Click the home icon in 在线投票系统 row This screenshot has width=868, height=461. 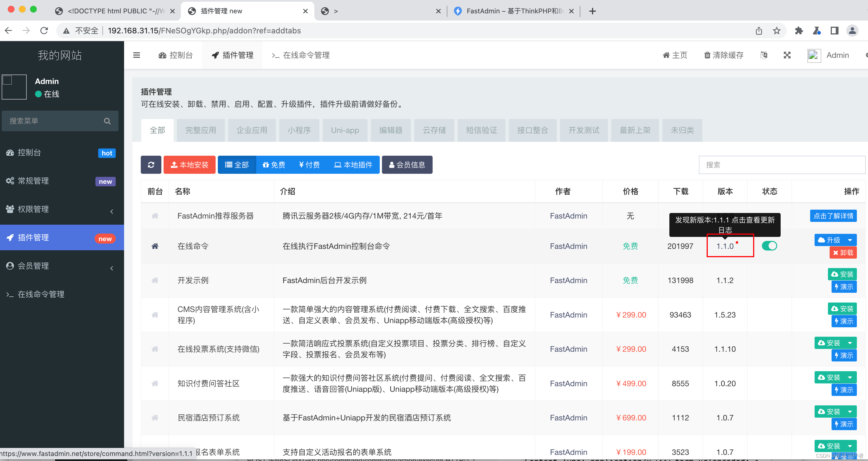155,349
